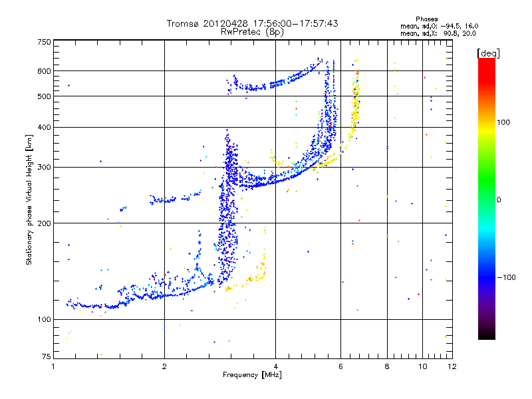The width and height of the screenshot is (532, 399).
Task: Click the x-axis tick label '1'
Action: click(53, 366)
